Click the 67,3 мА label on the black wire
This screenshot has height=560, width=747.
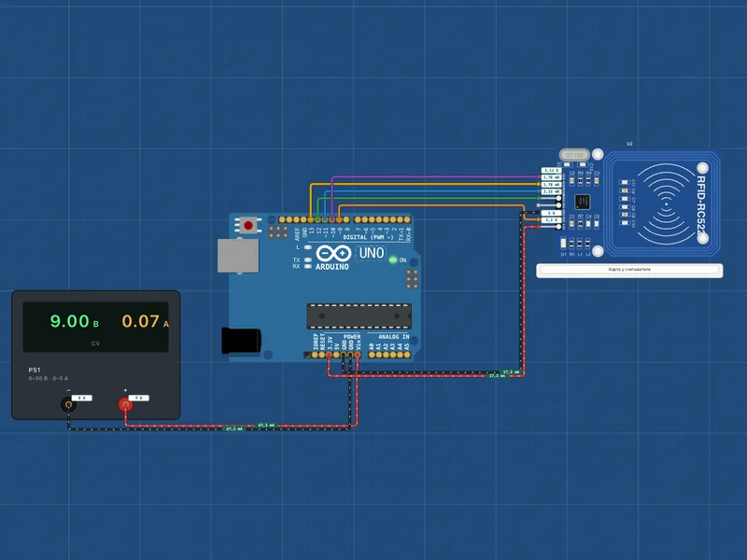pos(234,429)
